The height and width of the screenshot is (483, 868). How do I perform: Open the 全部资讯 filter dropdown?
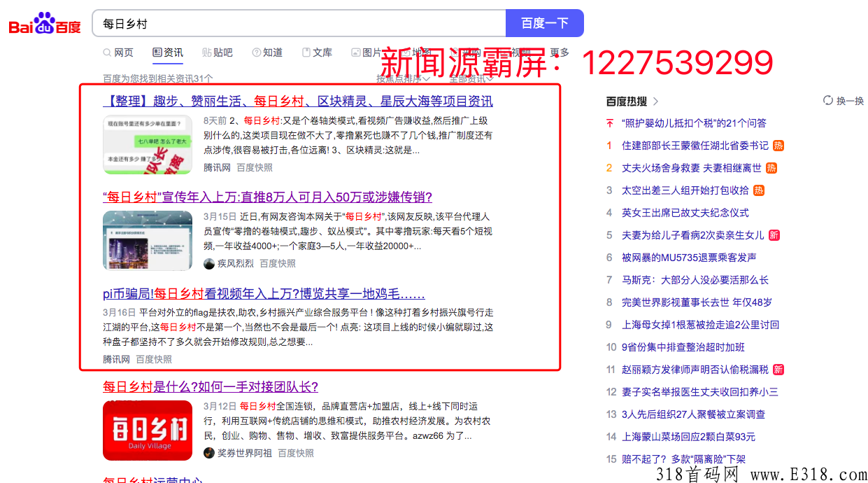471,78
